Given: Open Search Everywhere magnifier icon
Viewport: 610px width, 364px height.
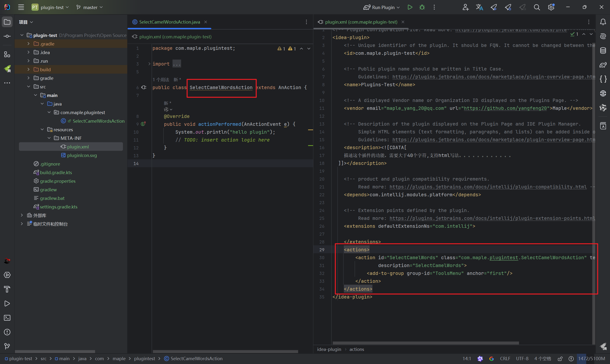Looking at the screenshot, I should click(x=537, y=7).
